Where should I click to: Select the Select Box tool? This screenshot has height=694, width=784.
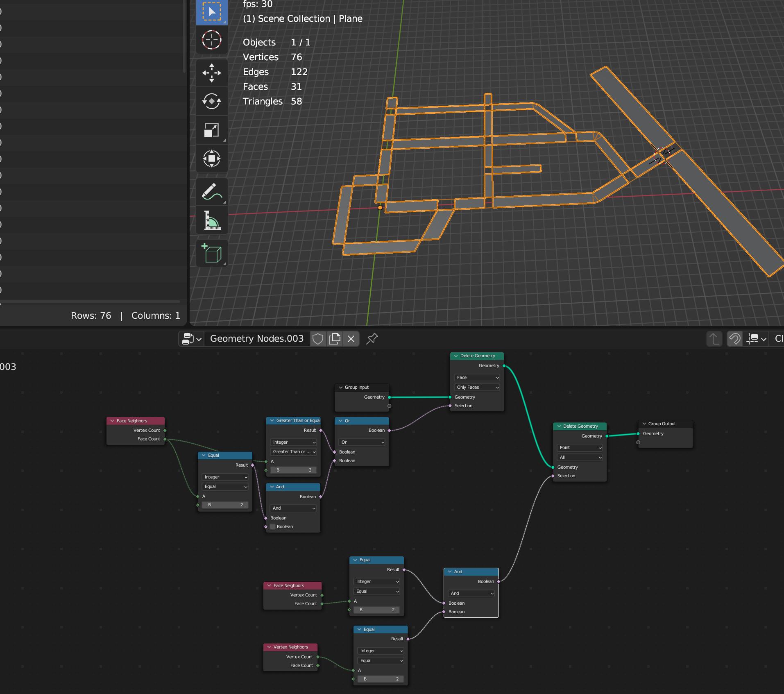pyautogui.click(x=212, y=11)
